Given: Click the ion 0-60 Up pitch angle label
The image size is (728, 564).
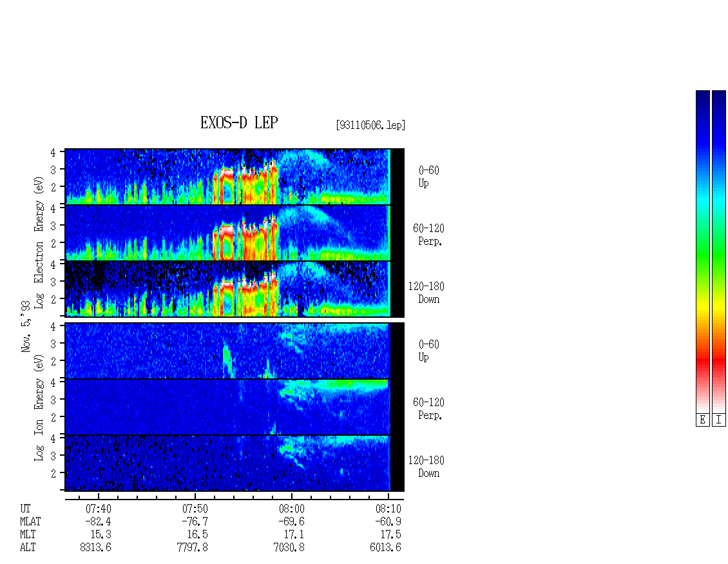Looking at the screenshot, I should click(428, 351).
